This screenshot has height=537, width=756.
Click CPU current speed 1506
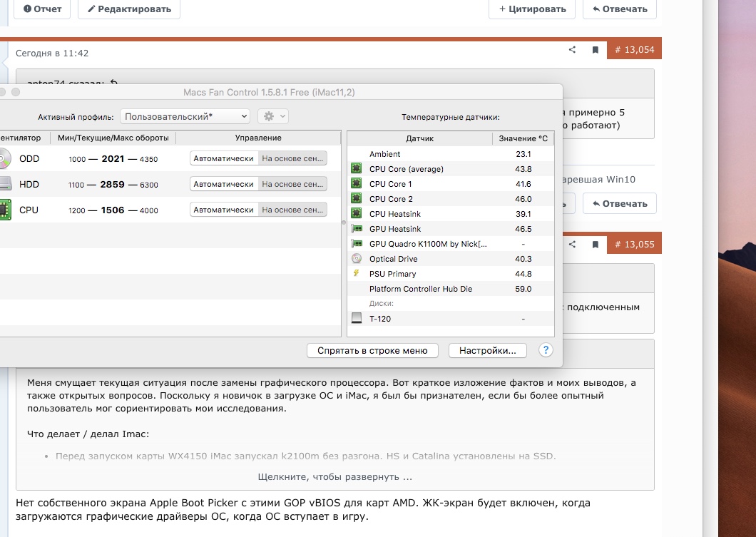(113, 210)
